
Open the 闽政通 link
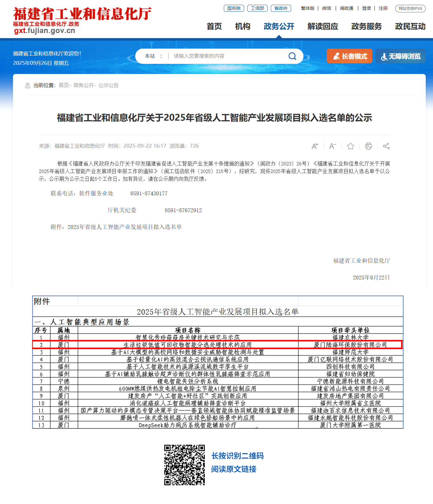click(346, 8)
